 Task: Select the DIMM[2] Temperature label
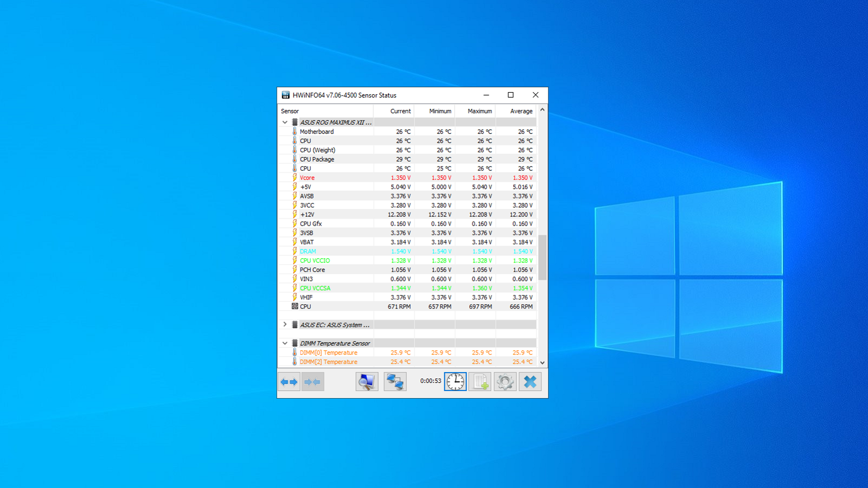point(329,362)
